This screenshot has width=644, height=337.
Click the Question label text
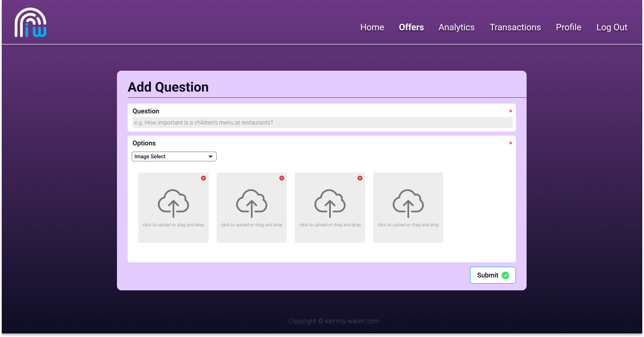point(146,111)
